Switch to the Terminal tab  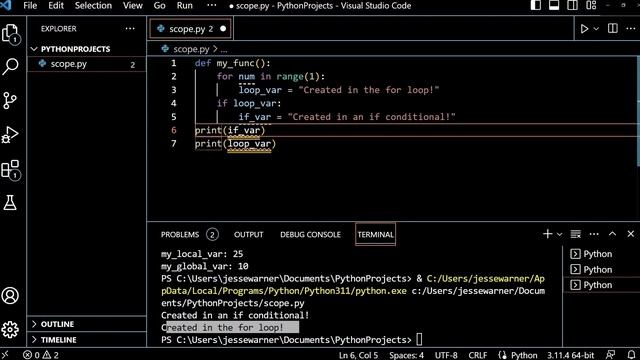[x=376, y=234]
